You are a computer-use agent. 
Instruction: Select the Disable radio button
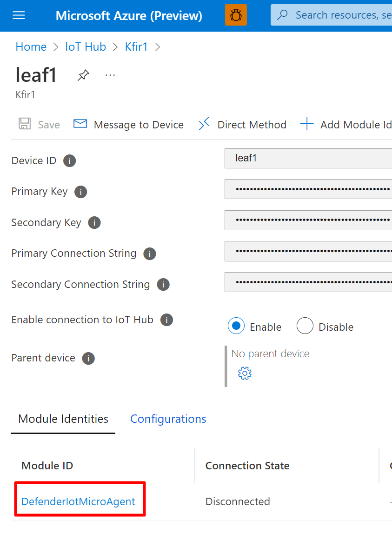(305, 326)
